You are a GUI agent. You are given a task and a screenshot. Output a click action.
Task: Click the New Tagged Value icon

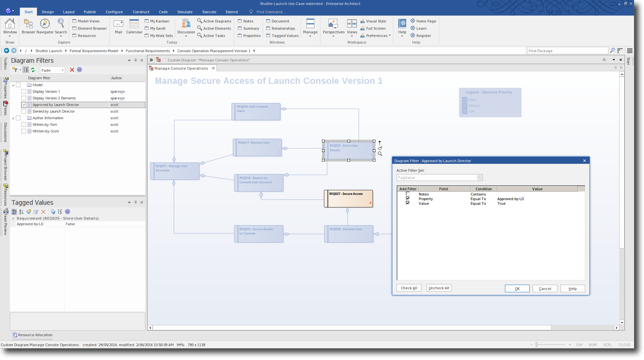coord(28,212)
